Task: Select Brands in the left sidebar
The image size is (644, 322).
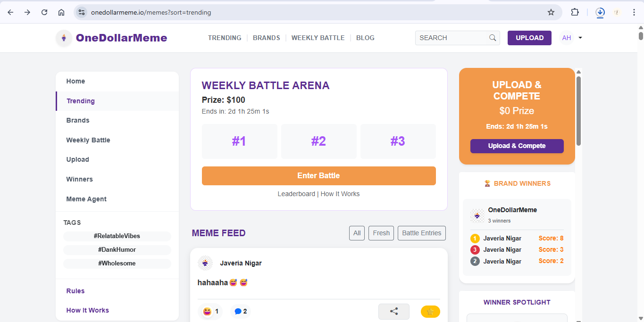Action: [78, 120]
